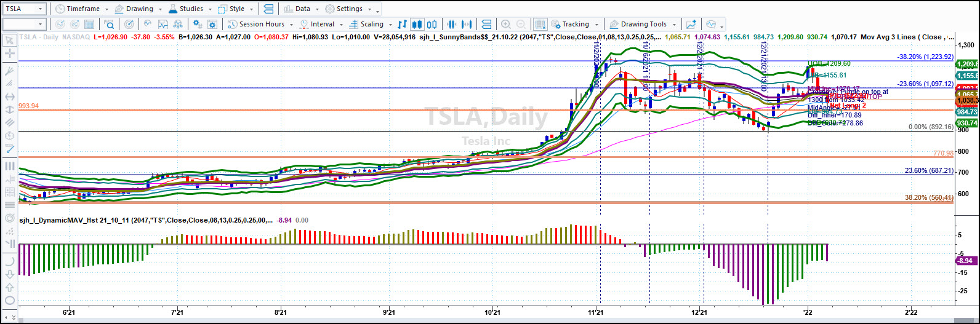Open the Data menu
The width and height of the screenshot is (980, 324).
click(x=301, y=9)
